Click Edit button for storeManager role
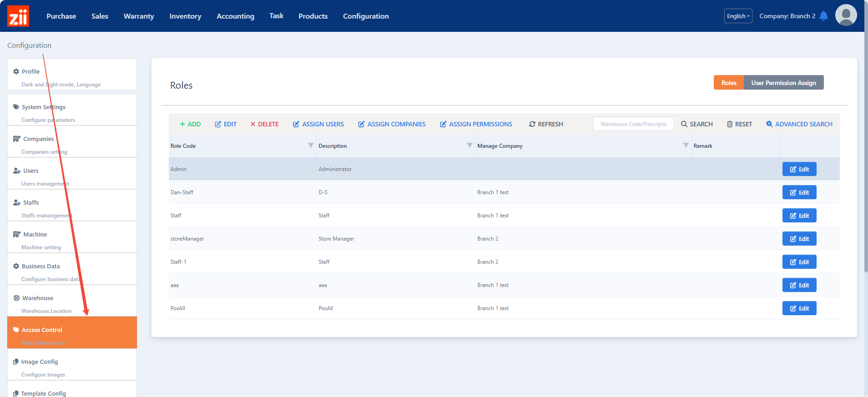This screenshot has width=868, height=397. point(799,239)
